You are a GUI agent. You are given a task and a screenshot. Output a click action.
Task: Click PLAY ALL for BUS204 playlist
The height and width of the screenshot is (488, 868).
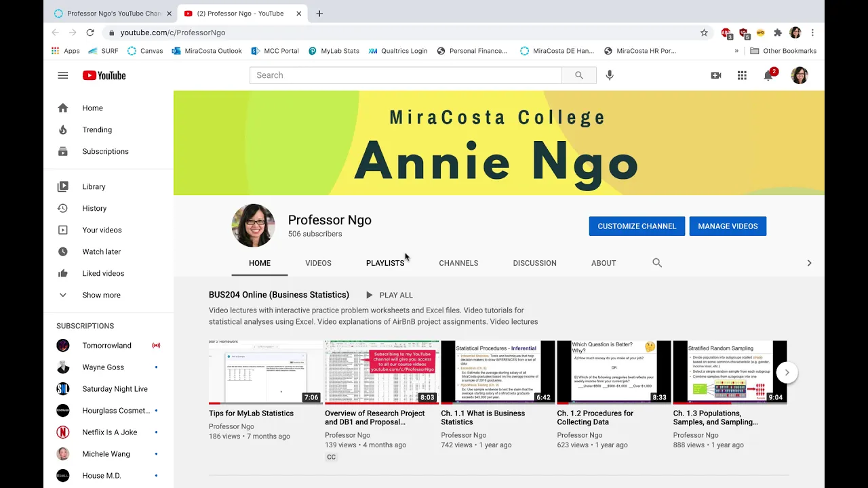pos(389,295)
